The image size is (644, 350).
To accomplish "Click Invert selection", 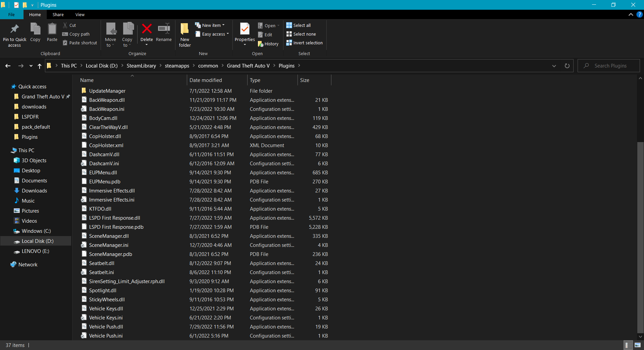I will (x=305, y=43).
